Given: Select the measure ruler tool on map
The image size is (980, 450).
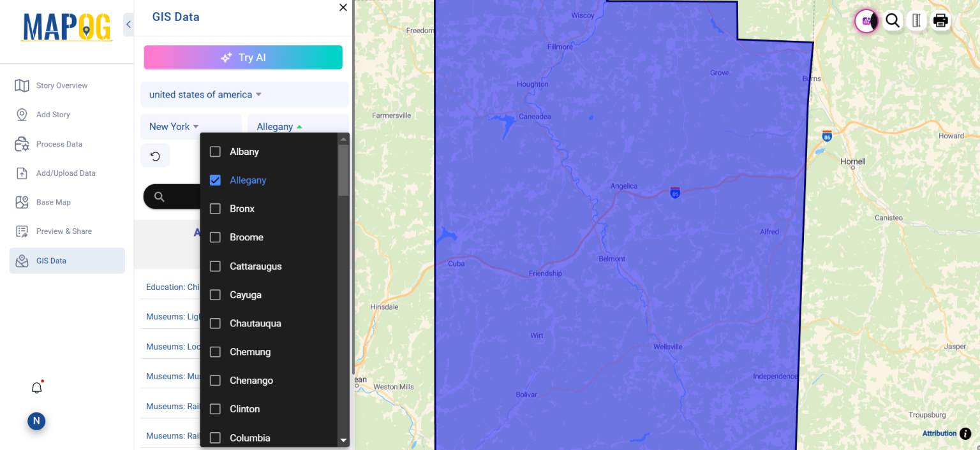Looking at the screenshot, I should [x=917, y=20].
